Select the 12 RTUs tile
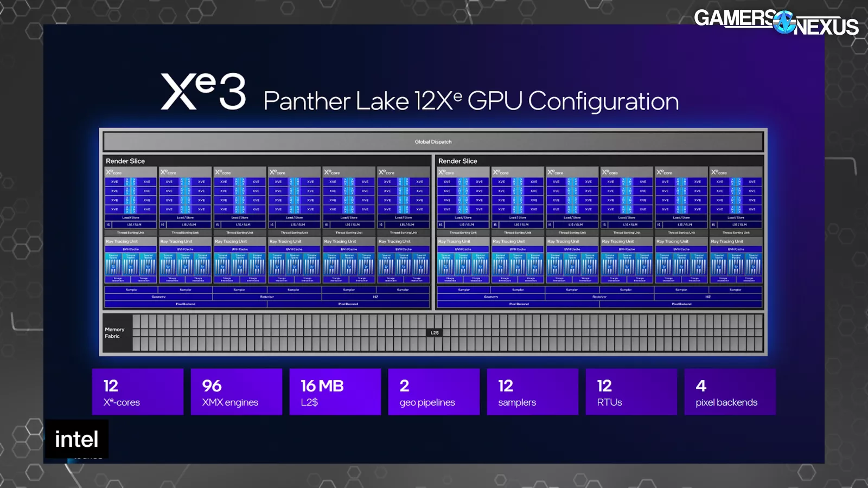 point(631,392)
